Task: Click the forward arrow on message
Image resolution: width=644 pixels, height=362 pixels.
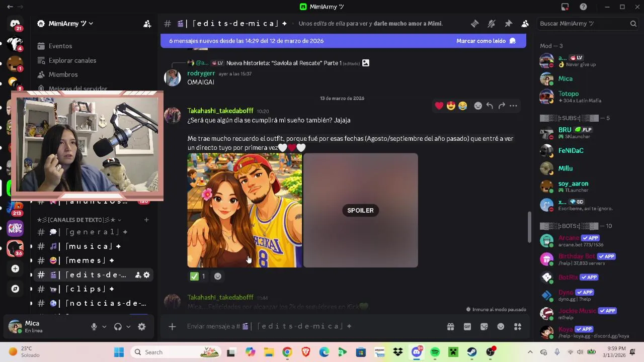Action: [x=502, y=106]
